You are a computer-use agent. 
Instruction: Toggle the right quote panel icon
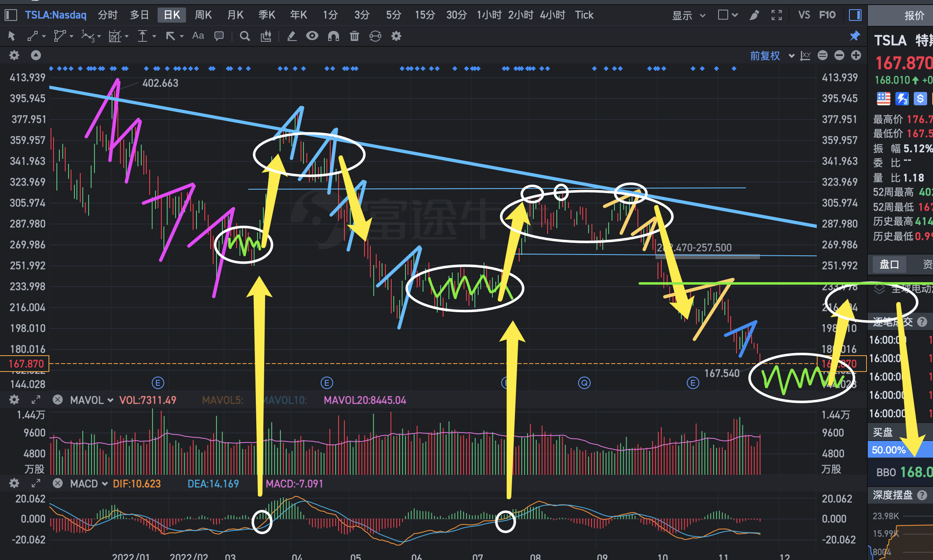855,15
